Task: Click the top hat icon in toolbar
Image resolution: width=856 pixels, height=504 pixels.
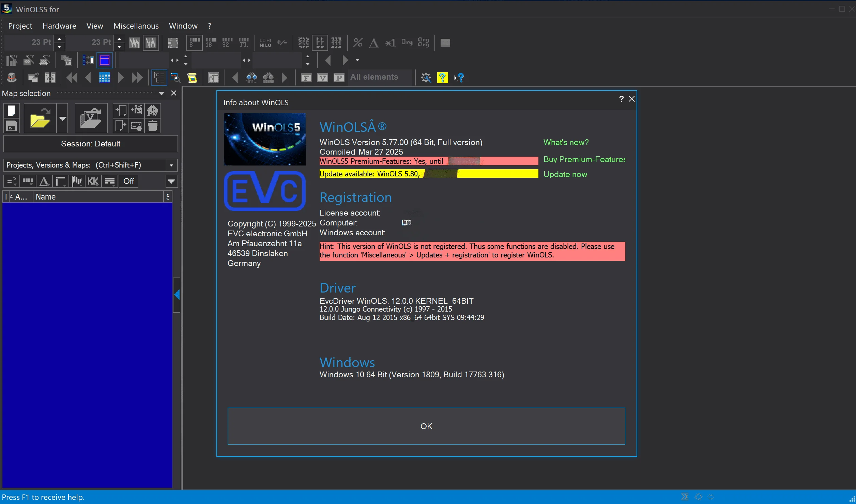Action: point(12,78)
